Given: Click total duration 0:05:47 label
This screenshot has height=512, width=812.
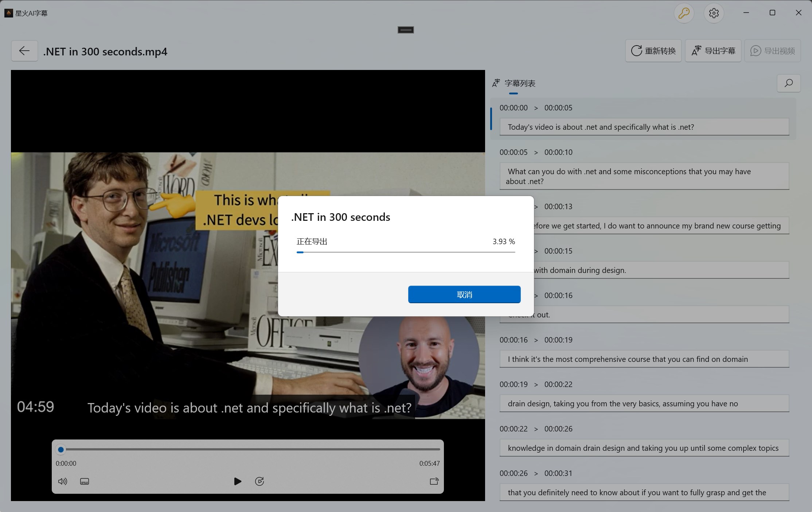Looking at the screenshot, I should pyautogui.click(x=429, y=464).
